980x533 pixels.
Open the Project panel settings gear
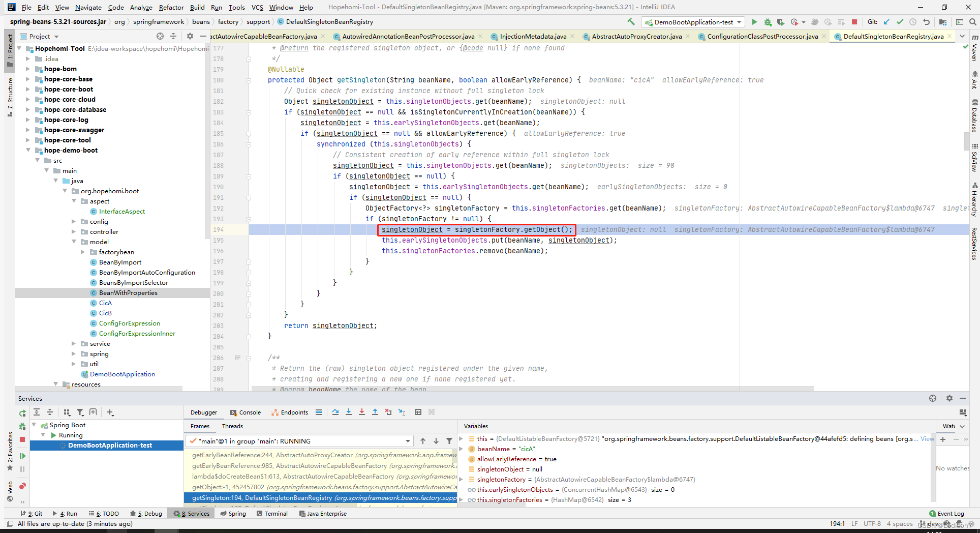click(x=190, y=36)
